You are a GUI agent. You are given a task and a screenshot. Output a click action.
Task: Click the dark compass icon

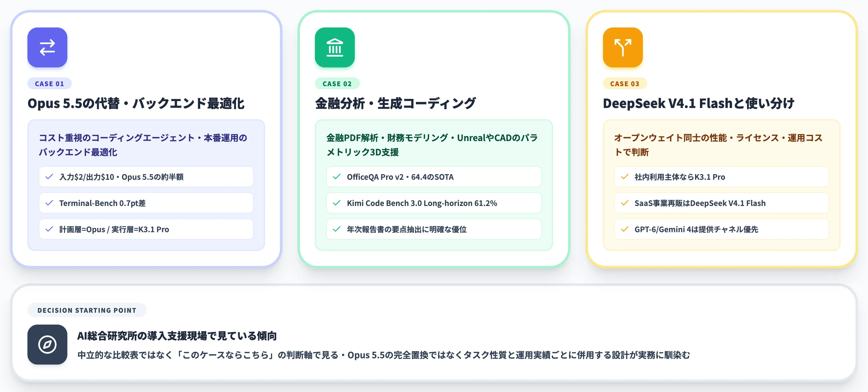click(47, 345)
